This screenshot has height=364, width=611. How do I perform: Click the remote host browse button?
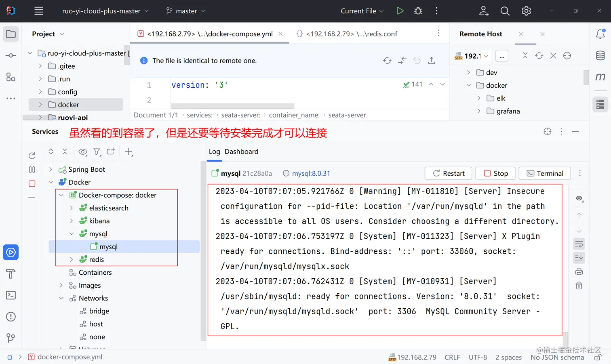(501, 56)
